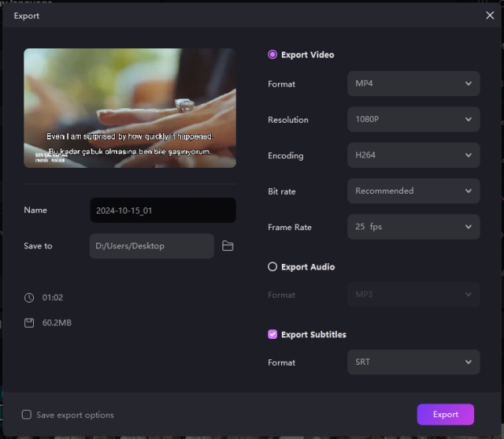Click the Name field with 2024-10-15_01

click(x=162, y=211)
